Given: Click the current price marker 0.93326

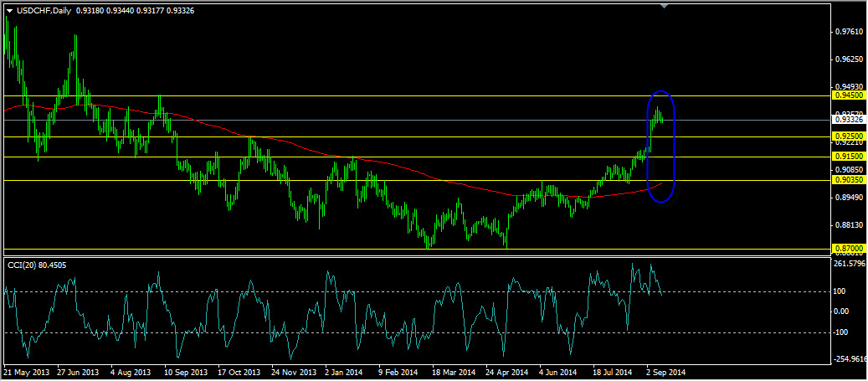Looking at the screenshot, I should click(x=848, y=119).
